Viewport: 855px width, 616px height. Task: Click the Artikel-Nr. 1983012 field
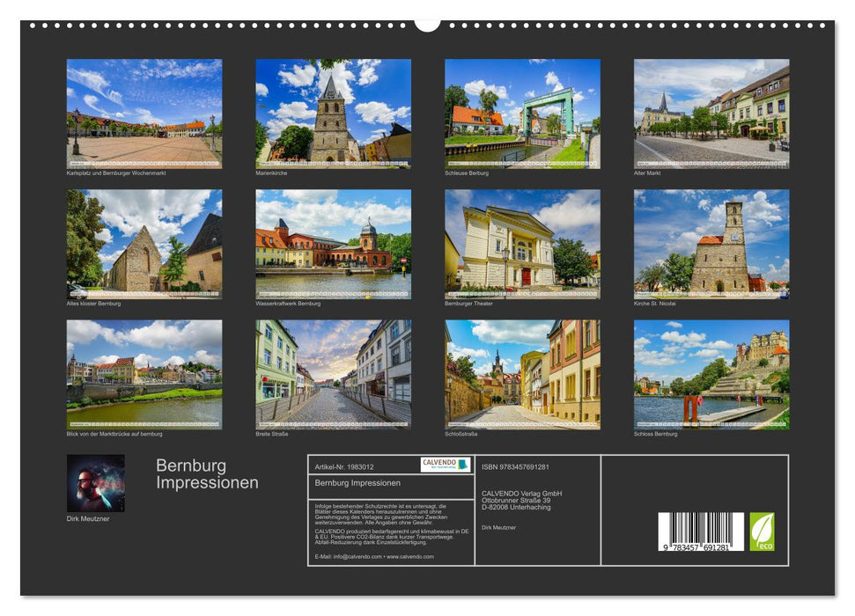pos(345,466)
